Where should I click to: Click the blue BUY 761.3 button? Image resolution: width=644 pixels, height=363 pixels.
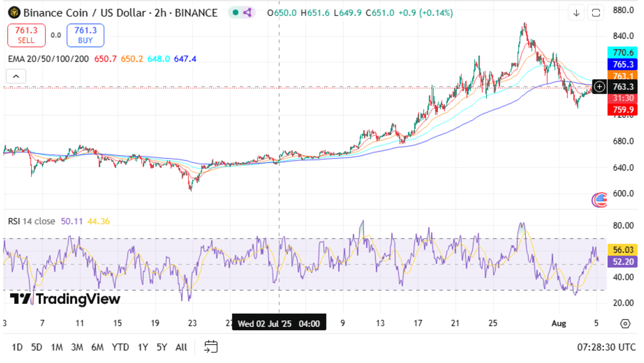(x=85, y=35)
